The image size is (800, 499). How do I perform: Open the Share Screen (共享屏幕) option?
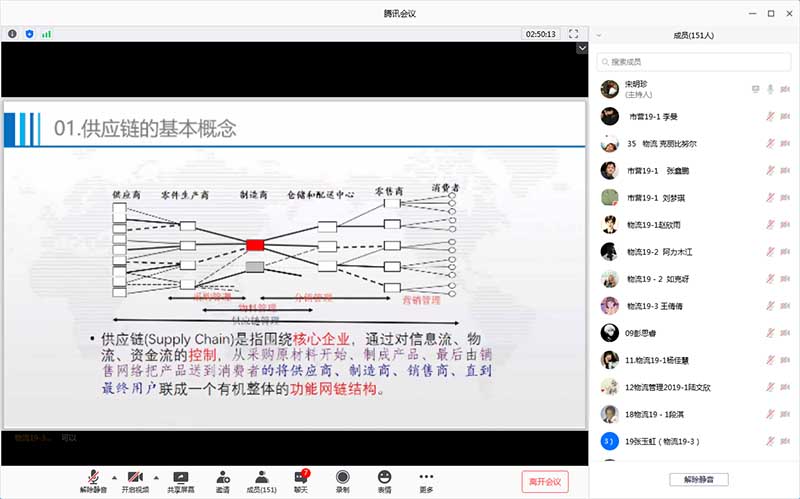181,481
